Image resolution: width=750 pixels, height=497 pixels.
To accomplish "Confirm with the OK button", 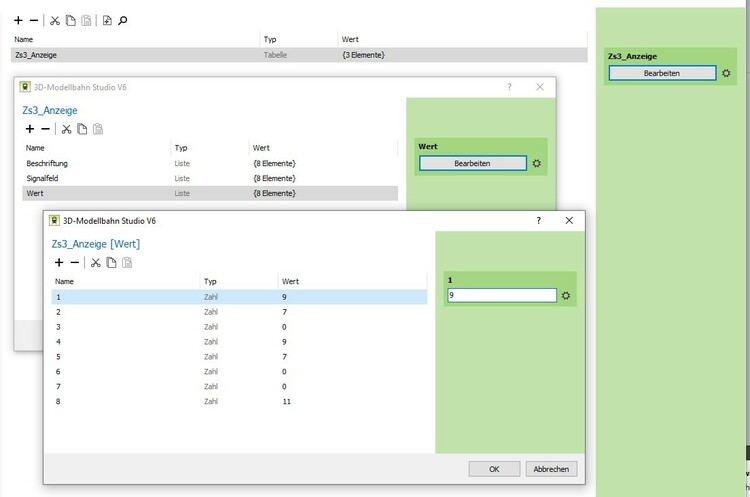I will [x=494, y=469].
